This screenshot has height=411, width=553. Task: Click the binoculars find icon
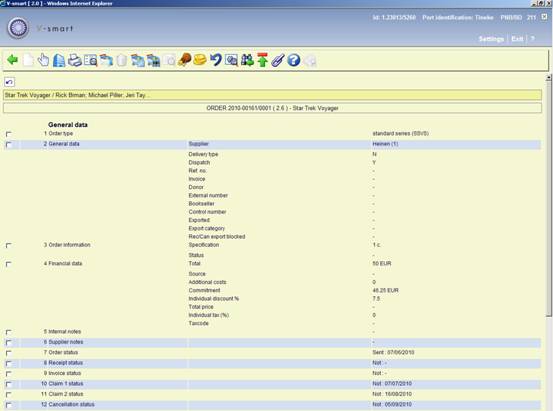(x=247, y=60)
